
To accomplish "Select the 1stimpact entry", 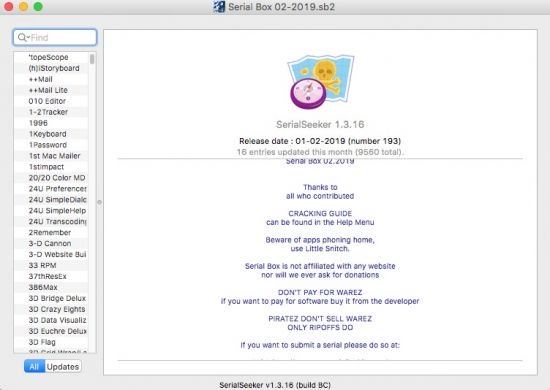I will [51, 167].
